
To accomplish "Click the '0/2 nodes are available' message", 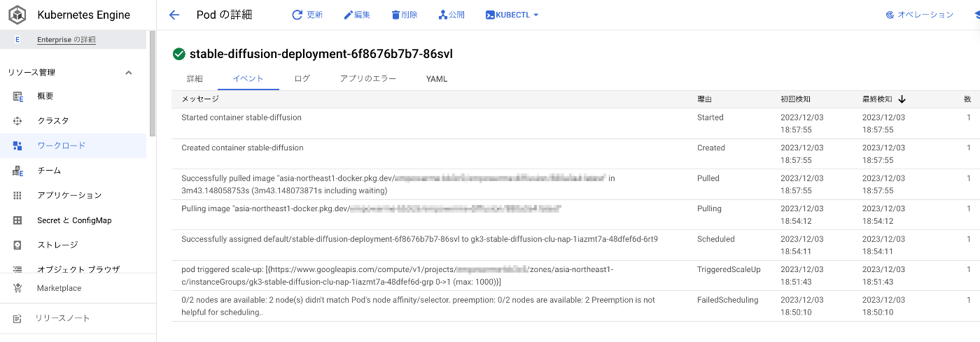I will 419,306.
